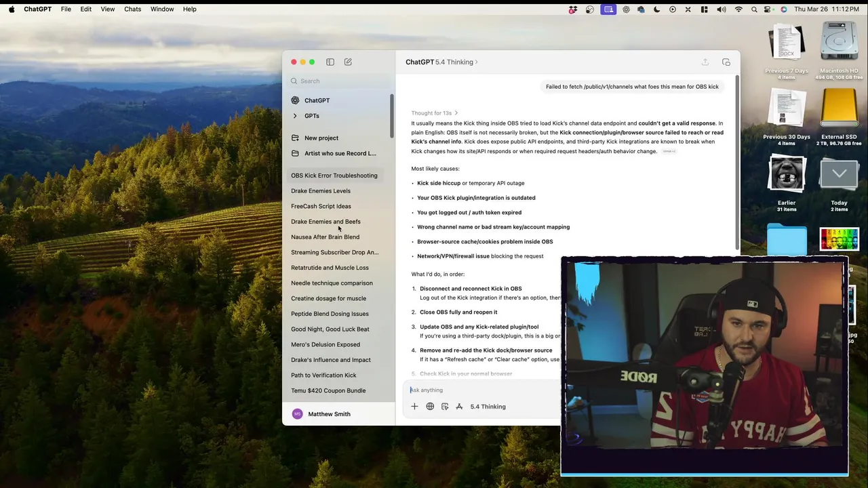This screenshot has height=488, width=868.
Task: Click the conversation vertical scrollbar
Action: (x=737, y=163)
